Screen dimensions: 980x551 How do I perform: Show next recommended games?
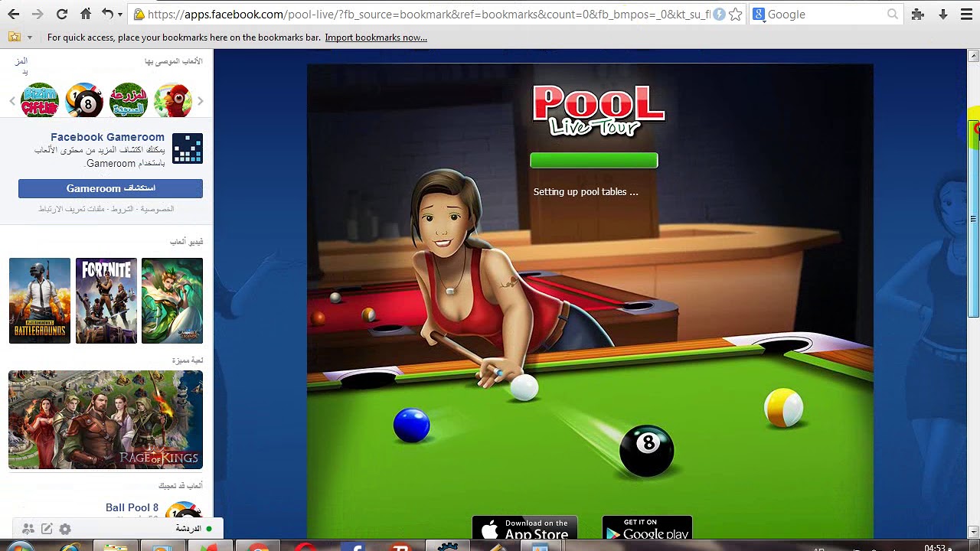[x=201, y=101]
